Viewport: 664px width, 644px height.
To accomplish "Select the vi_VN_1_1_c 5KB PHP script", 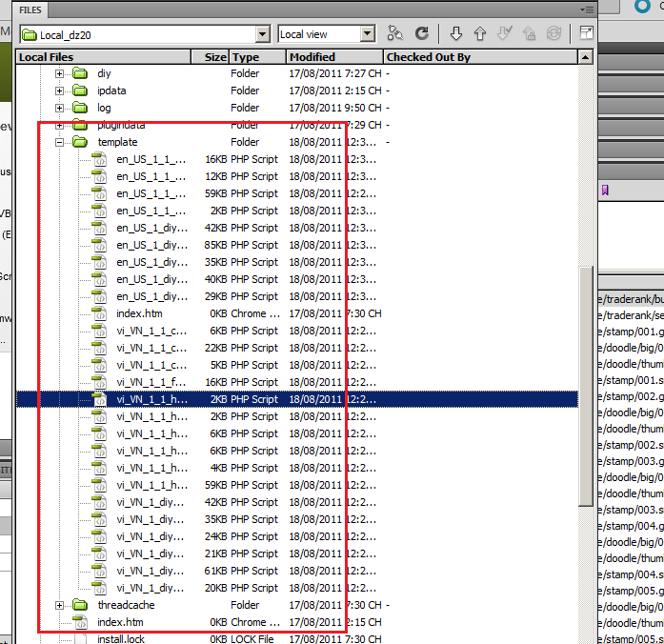I will point(151,365).
